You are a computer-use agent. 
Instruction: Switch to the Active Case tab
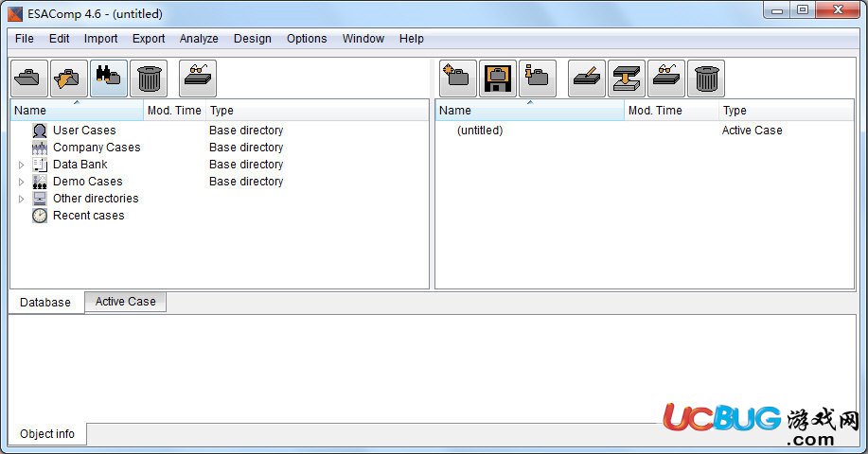pos(126,302)
